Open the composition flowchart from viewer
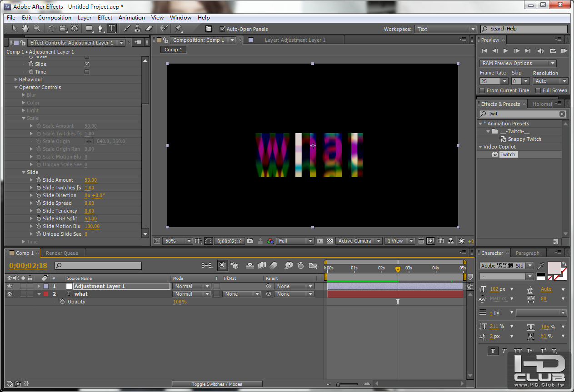Screen dimensions: 574x392 [450, 241]
